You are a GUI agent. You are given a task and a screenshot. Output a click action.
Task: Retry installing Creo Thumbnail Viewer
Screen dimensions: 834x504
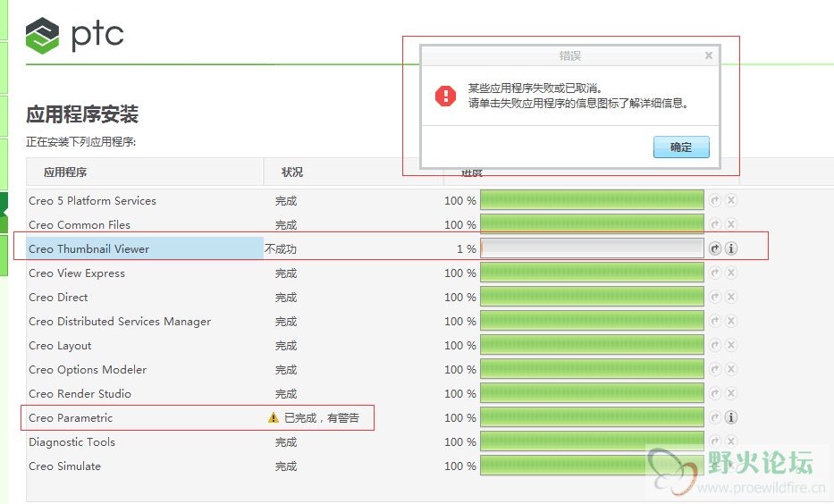coord(715,248)
